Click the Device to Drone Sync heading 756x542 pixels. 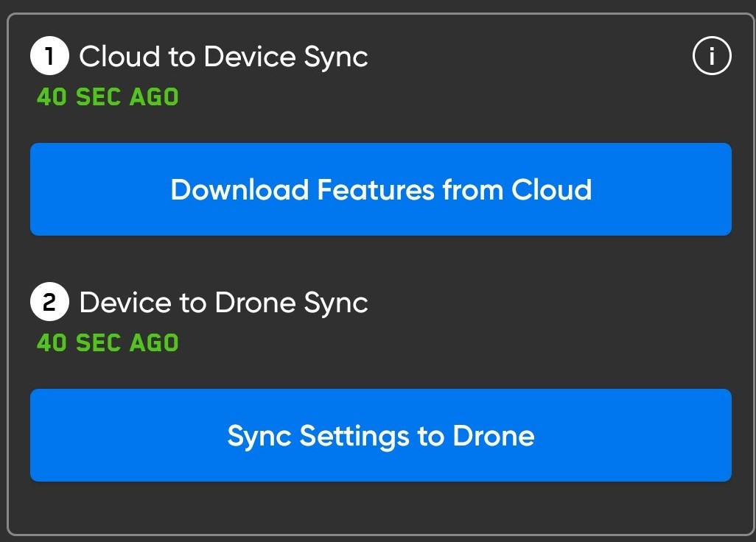(223, 302)
